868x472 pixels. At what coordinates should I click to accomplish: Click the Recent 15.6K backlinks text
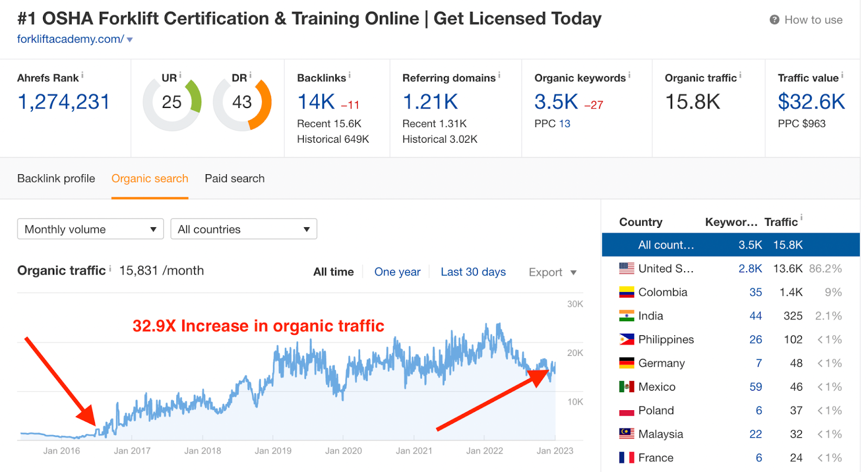tap(329, 124)
